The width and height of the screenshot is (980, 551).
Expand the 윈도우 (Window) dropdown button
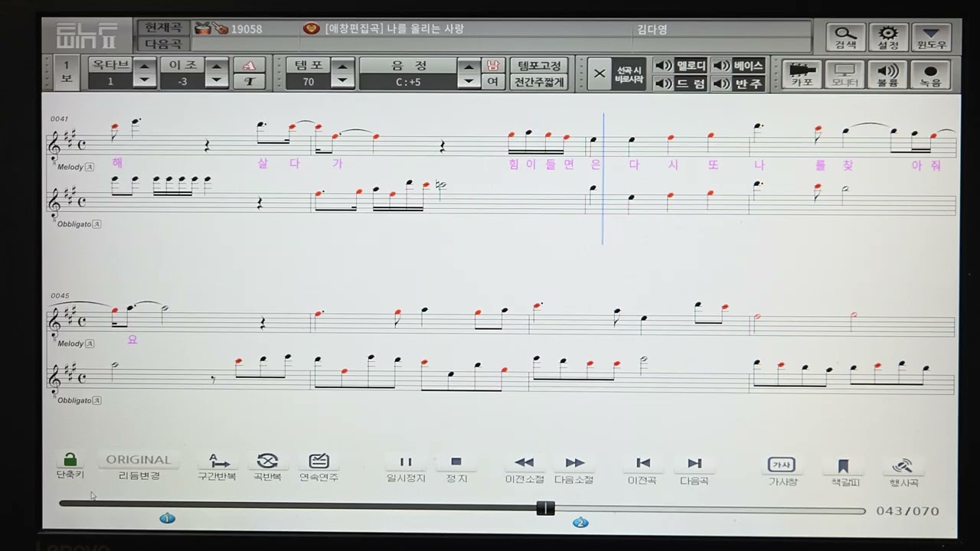[x=931, y=37]
